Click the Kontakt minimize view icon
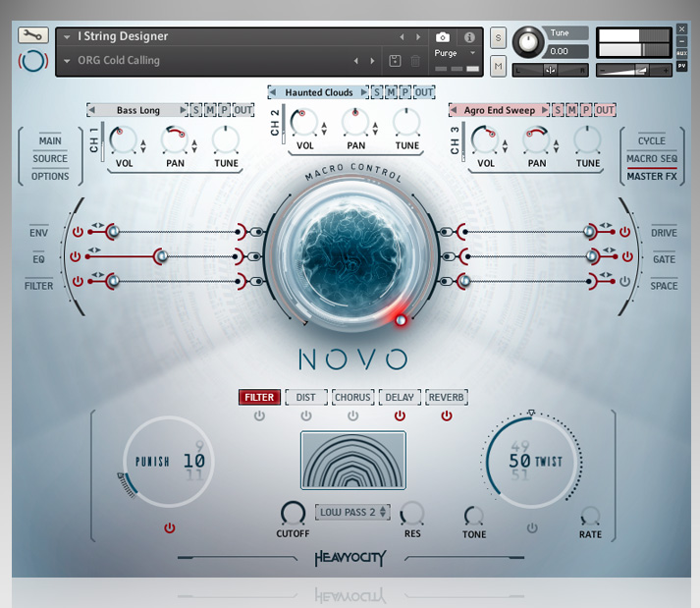700x608 pixels. coord(681,41)
